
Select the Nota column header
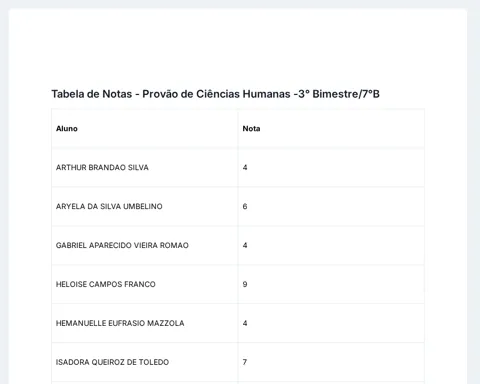[x=251, y=129]
